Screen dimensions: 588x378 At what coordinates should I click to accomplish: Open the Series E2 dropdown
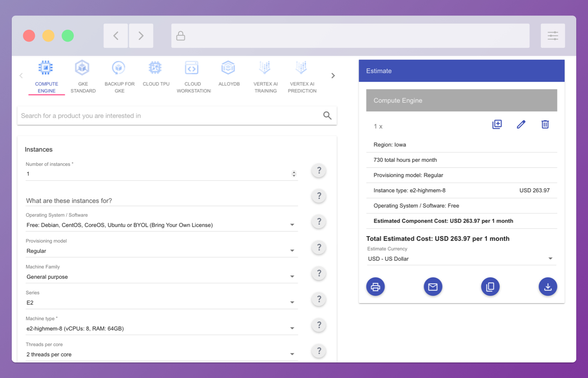click(x=162, y=303)
